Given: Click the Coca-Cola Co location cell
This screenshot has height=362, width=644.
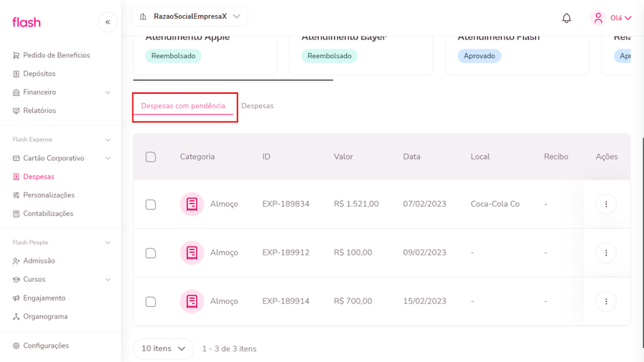Looking at the screenshot, I should [x=495, y=204].
